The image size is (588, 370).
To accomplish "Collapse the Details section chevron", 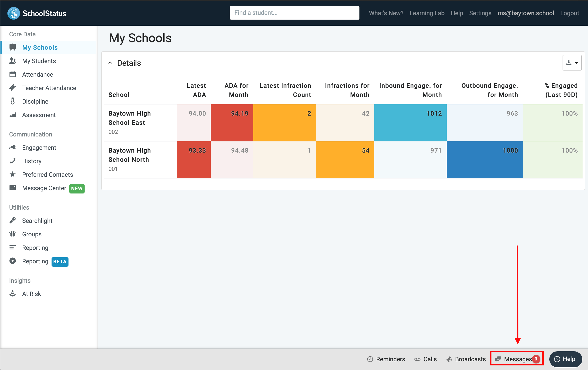I will [110, 63].
